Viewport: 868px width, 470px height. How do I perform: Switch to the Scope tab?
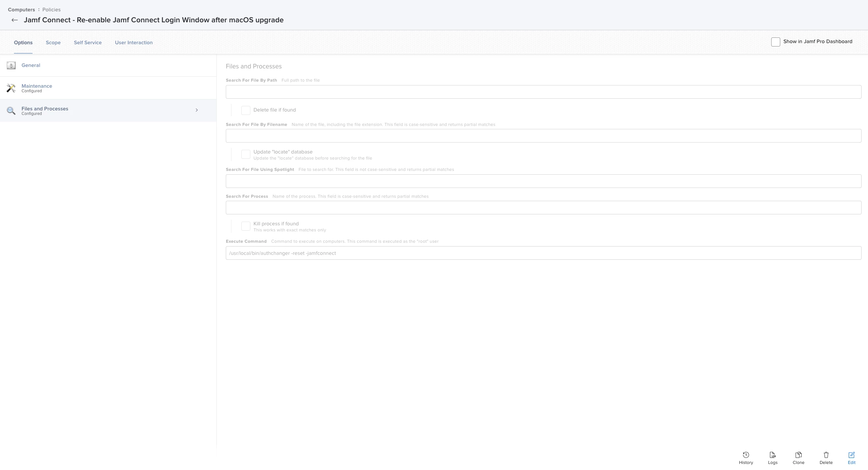pos(53,42)
